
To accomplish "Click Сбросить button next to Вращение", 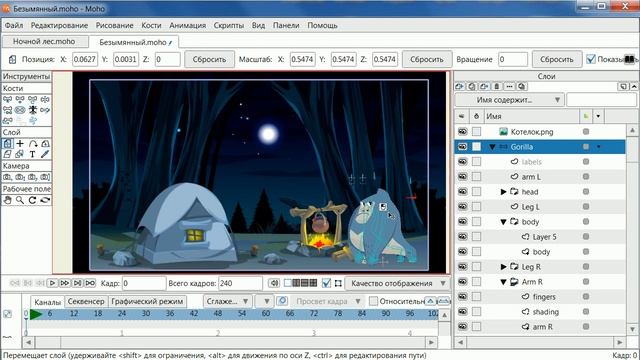I will pyautogui.click(x=557, y=59).
